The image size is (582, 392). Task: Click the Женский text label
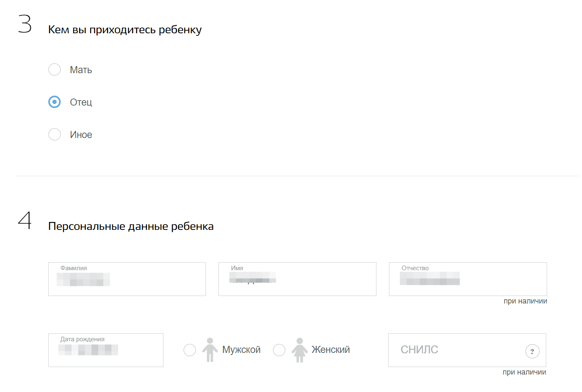(x=331, y=350)
